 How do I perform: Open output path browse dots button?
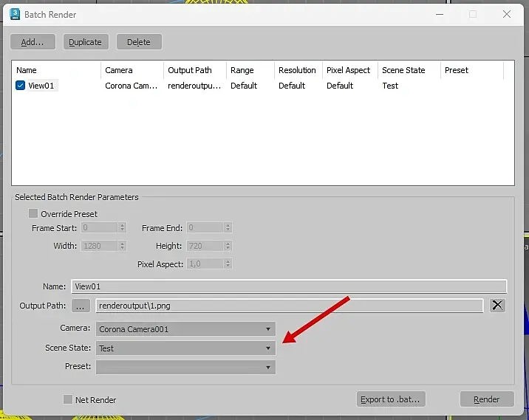pos(81,306)
